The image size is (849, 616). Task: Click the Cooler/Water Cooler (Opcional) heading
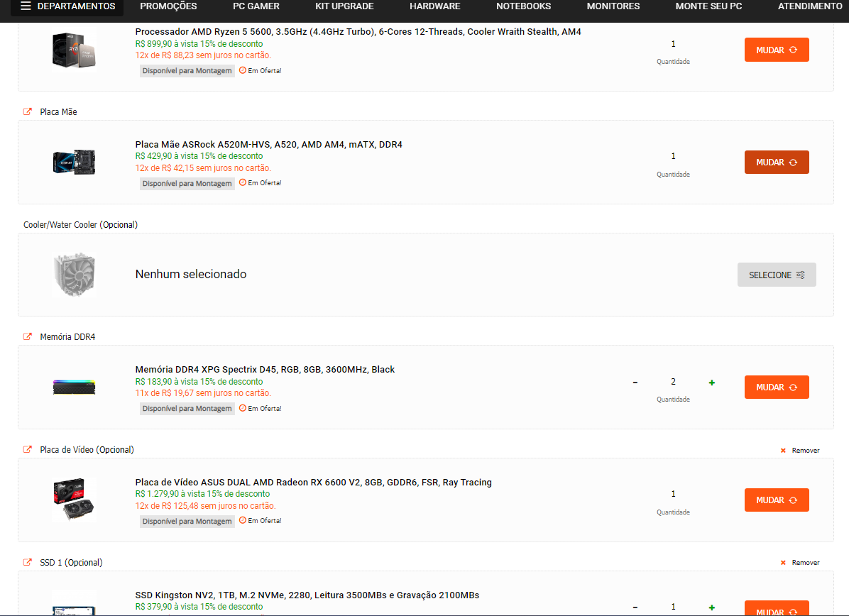(80, 225)
